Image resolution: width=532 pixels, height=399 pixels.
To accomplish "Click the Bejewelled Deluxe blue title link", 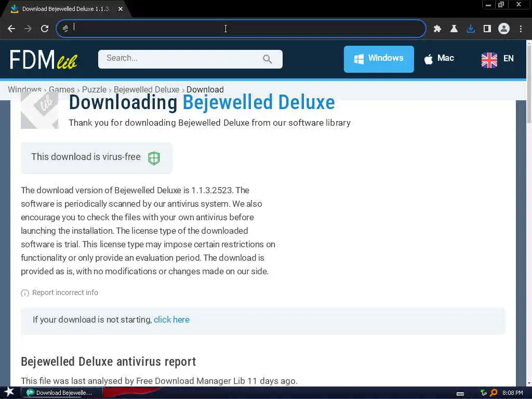I will point(259,102).
